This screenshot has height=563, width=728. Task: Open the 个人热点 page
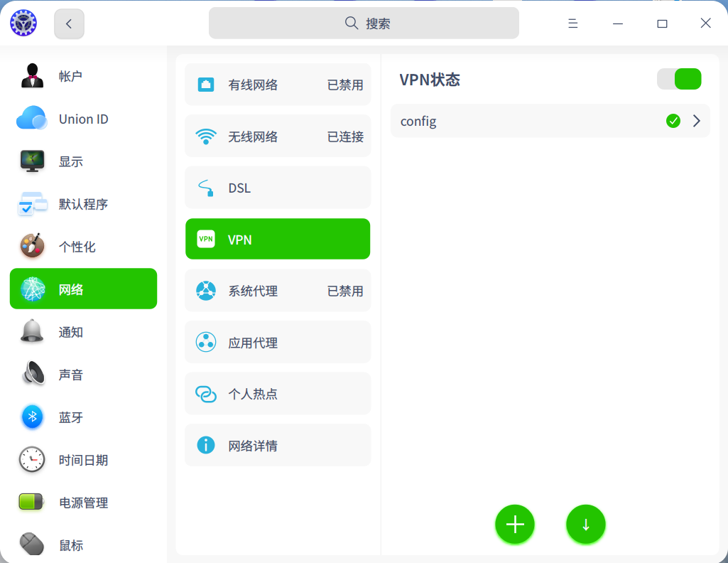pyautogui.click(x=278, y=393)
